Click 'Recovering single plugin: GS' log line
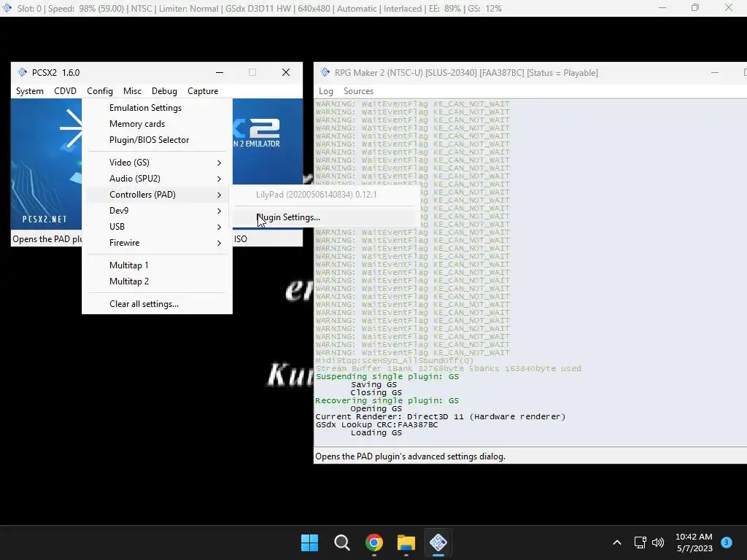This screenshot has width=747, height=560. [x=387, y=401]
